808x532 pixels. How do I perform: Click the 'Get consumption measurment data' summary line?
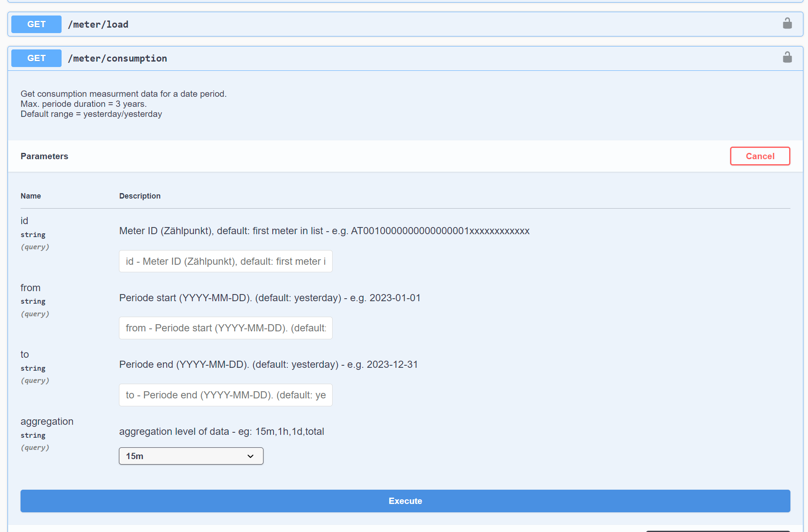coord(123,94)
